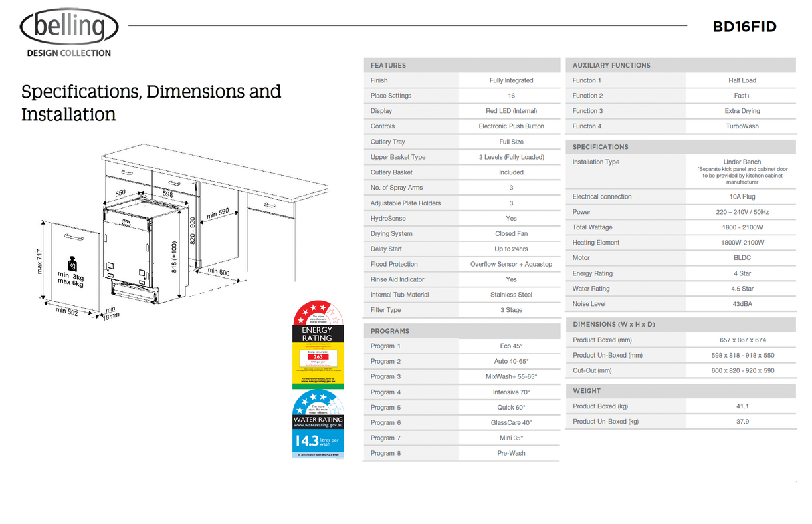The width and height of the screenshot is (812, 524).
Task: Click the 14.3 litres per wash badge
Action: point(318,441)
